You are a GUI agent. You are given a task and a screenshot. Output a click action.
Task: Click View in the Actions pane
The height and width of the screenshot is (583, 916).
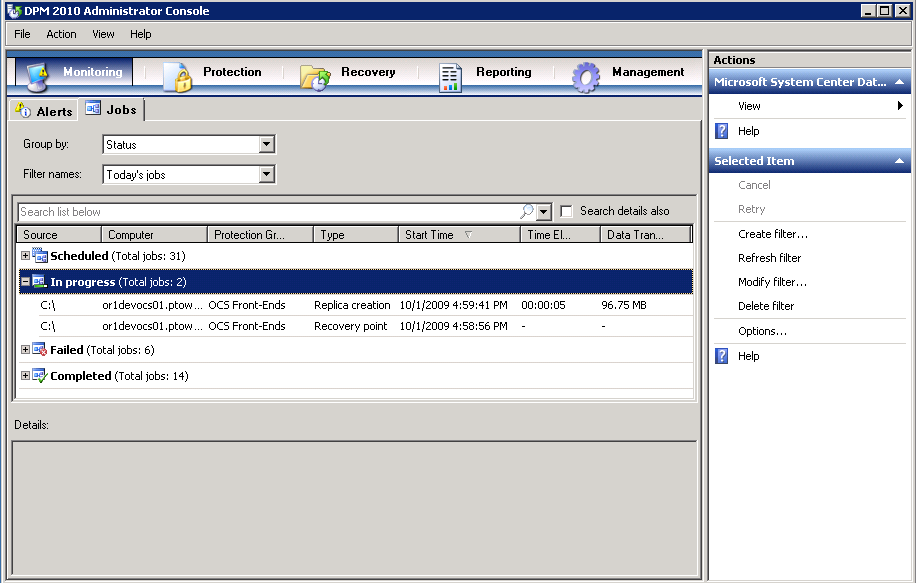coord(749,106)
